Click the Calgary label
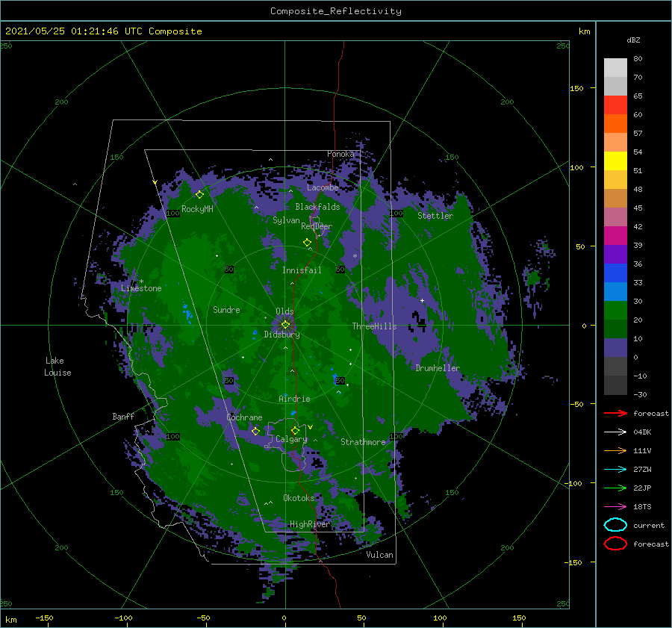This screenshot has height=628, width=672. (291, 439)
